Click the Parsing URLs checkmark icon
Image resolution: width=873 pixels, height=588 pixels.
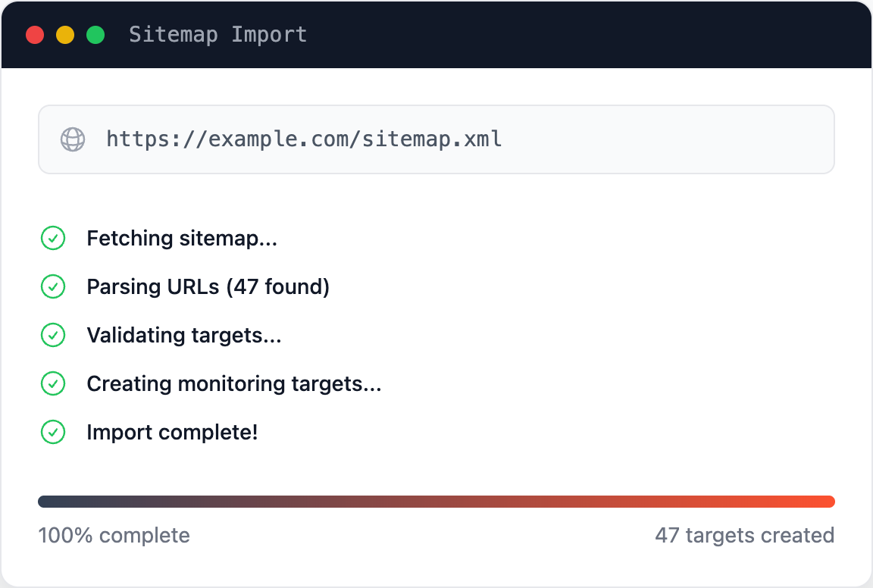click(53, 287)
